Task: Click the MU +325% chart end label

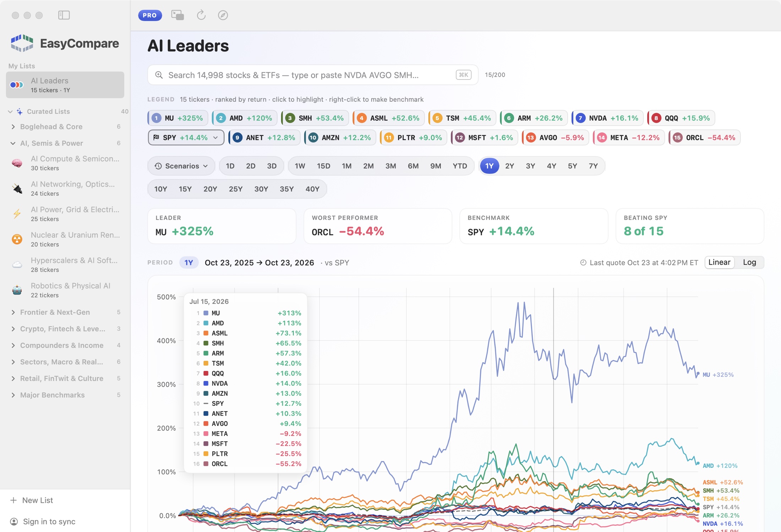Action: [x=718, y=375]
